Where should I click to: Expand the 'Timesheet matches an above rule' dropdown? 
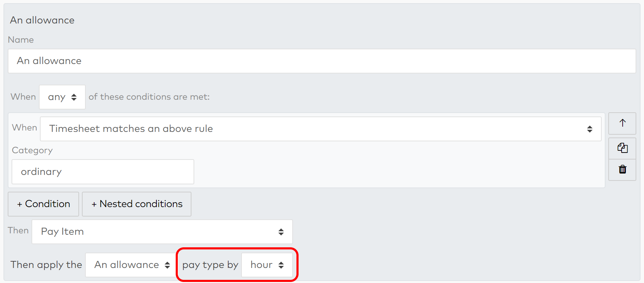point(321,129)
